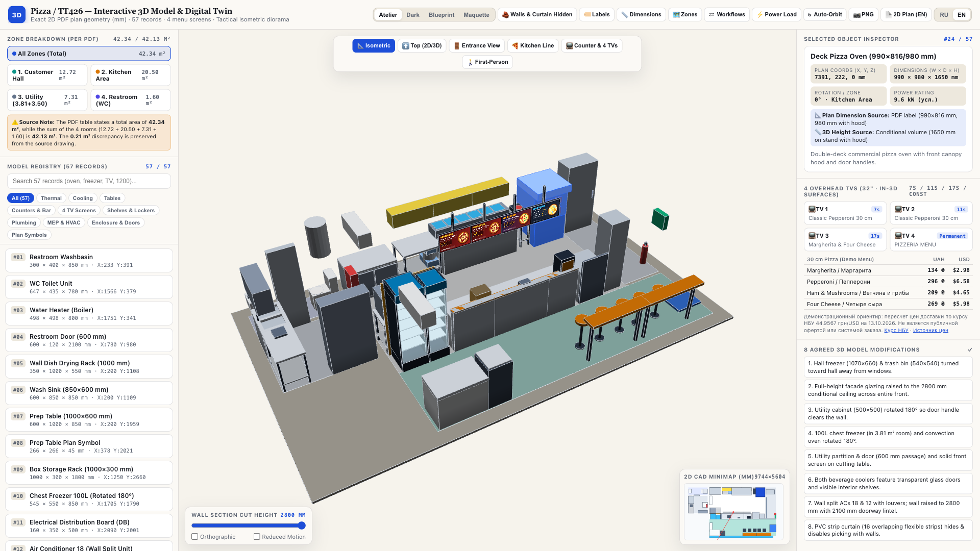Toggle the Labels overlay
Screen dimensions: 980x551
596,15
